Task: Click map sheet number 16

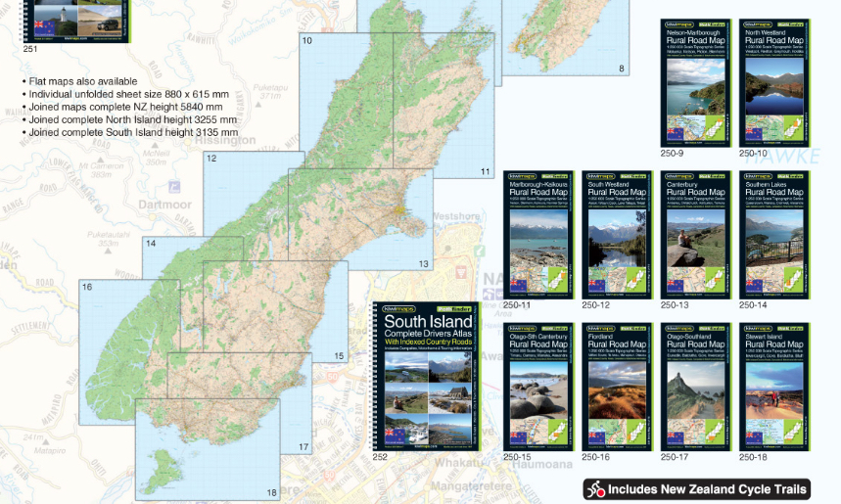Action: tap(87, 288)
